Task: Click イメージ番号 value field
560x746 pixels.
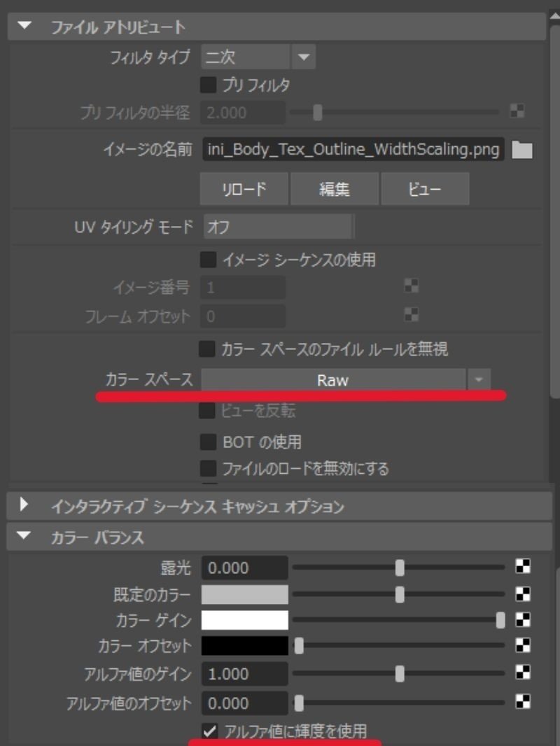Action: coord(243,288)
